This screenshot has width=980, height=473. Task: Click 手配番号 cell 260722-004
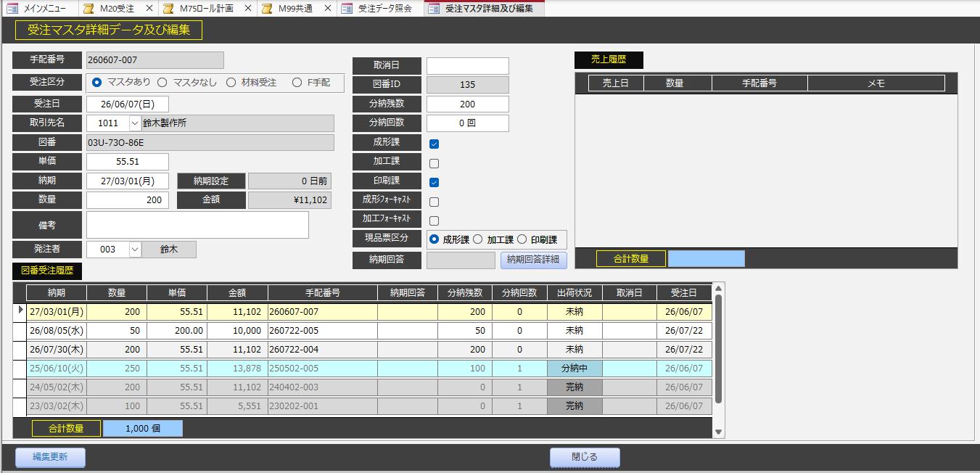coord(323,350)
